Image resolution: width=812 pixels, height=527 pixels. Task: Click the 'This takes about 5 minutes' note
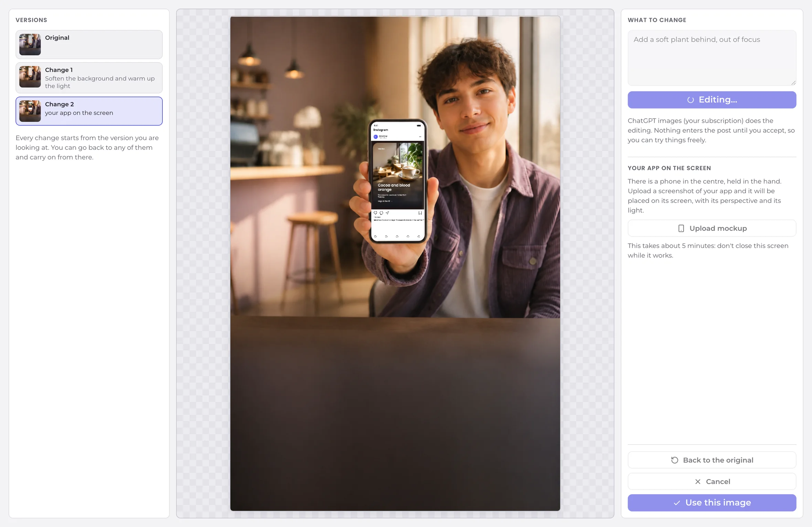click(708, 251)
